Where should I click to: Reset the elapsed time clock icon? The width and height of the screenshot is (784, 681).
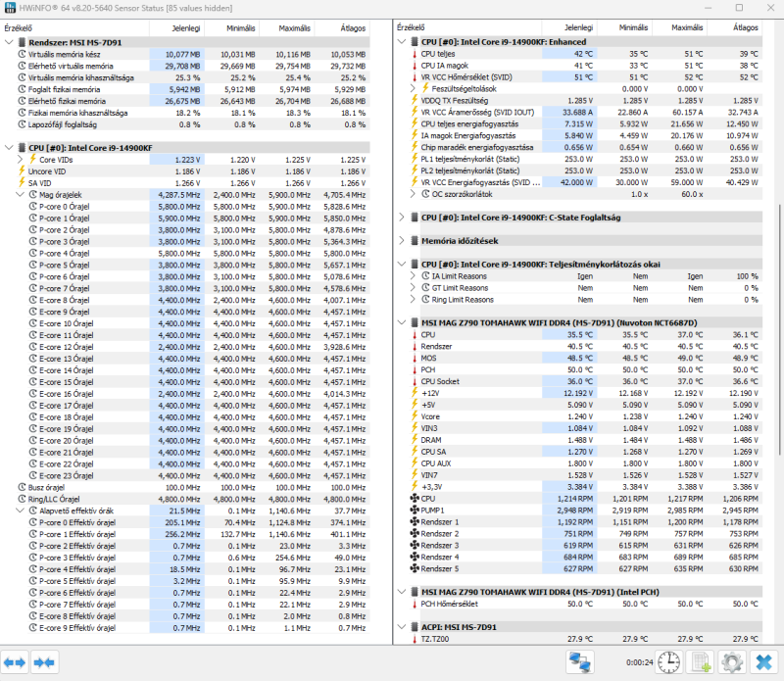point(668,662)
